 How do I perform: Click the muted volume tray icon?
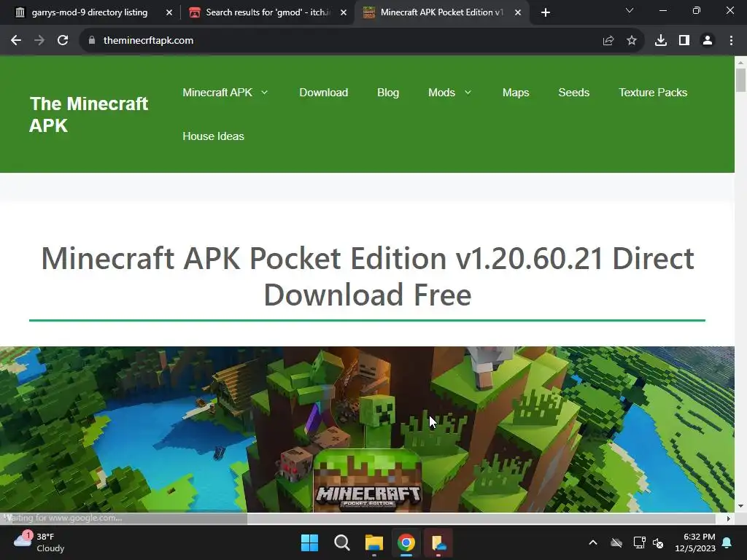point(658,542)
